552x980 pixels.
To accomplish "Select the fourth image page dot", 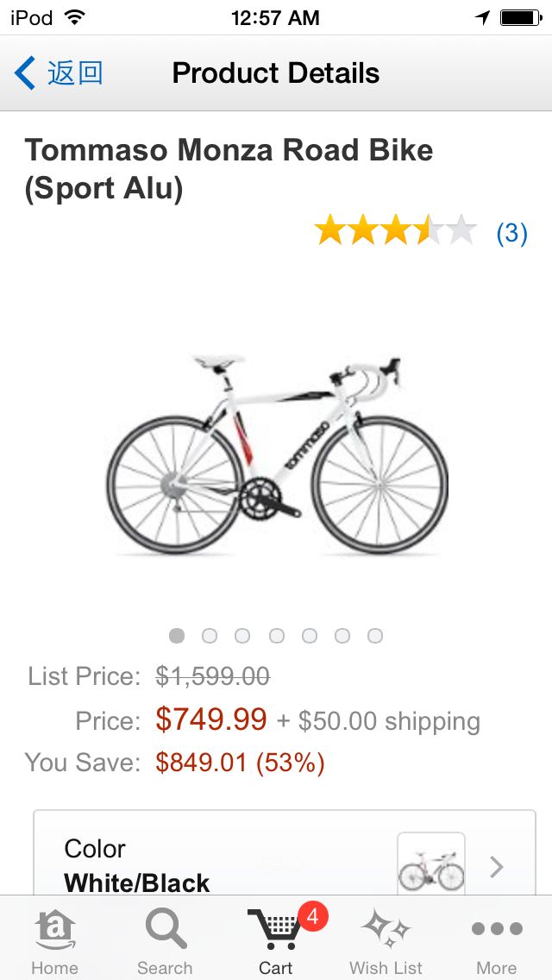I will (276, 636).
